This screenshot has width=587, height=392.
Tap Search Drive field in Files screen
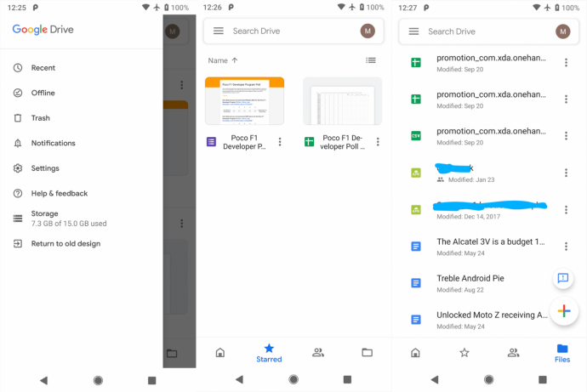click(x=488, y=31)
